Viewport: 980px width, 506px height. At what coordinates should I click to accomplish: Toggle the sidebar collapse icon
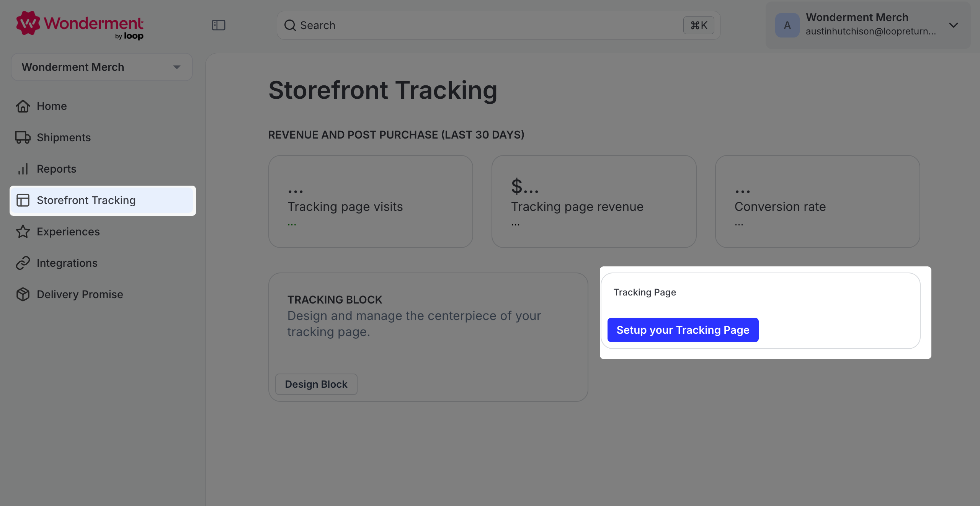coord(219,25)
